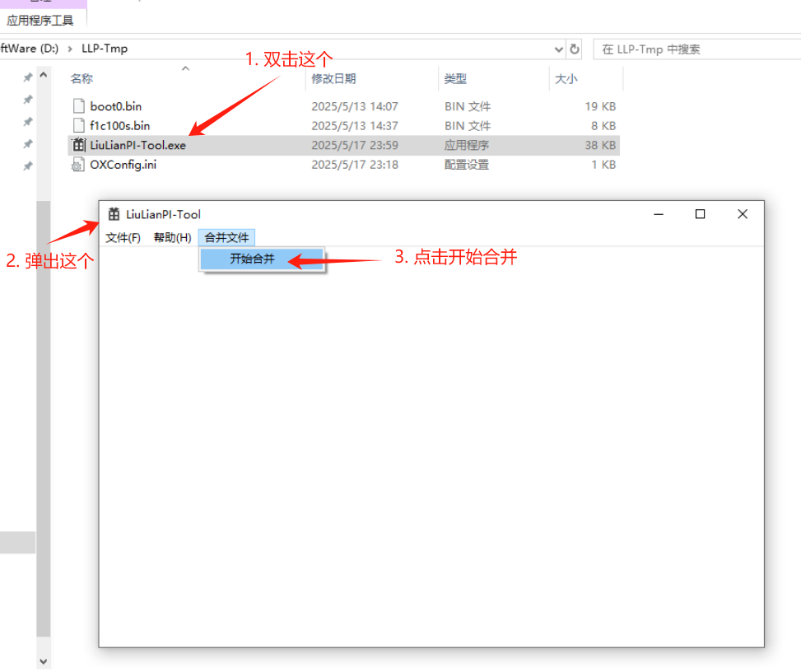Select the OXConfig.ini file name
Screen dimensions: 801x672
click(x=123, y=165)
